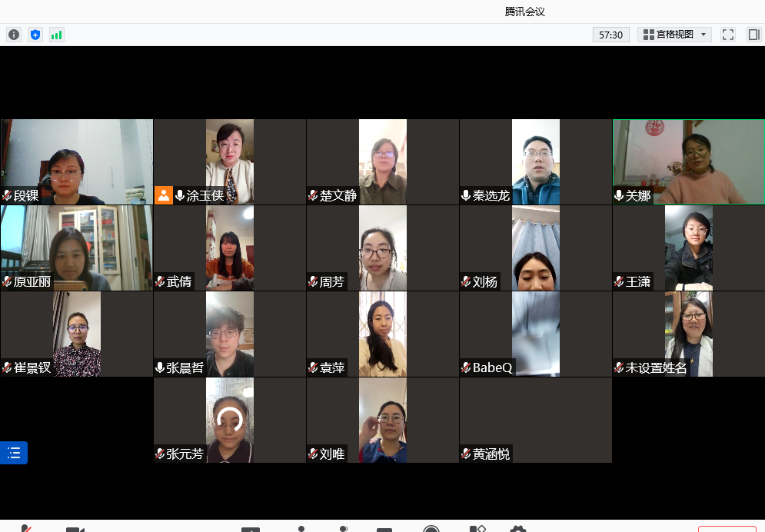The image size is (765, 532).
Task: Toggle the right sidebar panel
Action: pyautogui.click(x=753, y=35)
